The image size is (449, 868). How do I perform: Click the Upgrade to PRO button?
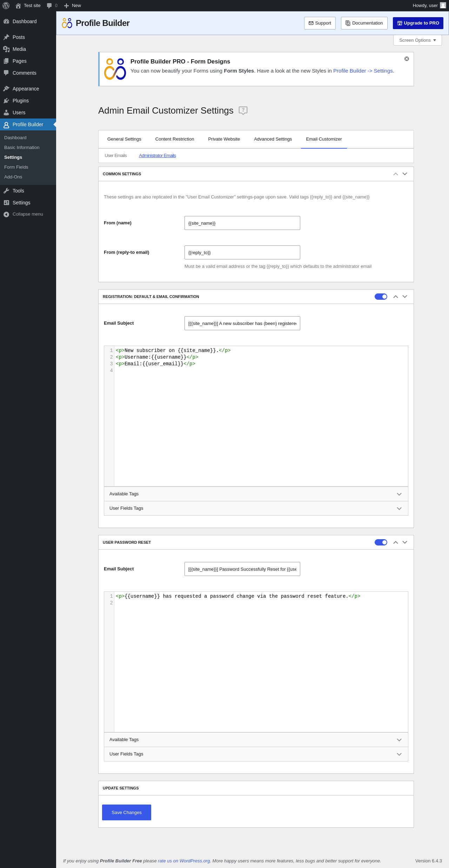click(418, 23)
